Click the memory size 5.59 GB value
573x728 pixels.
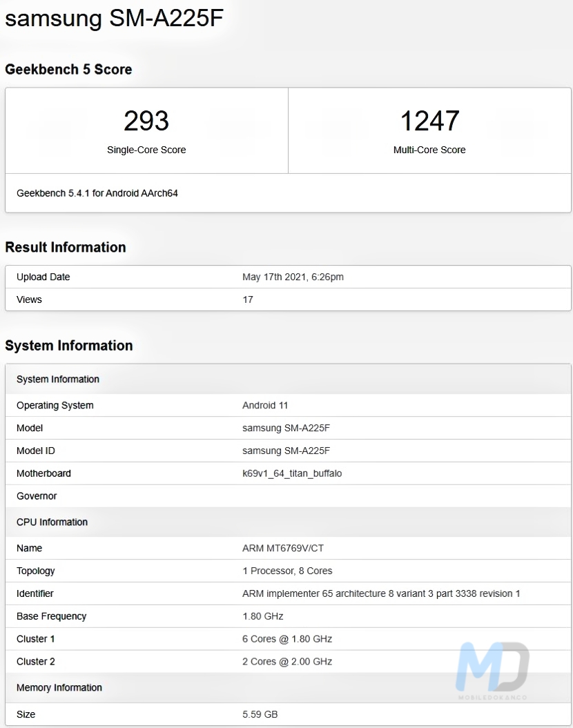click(260, 714)
